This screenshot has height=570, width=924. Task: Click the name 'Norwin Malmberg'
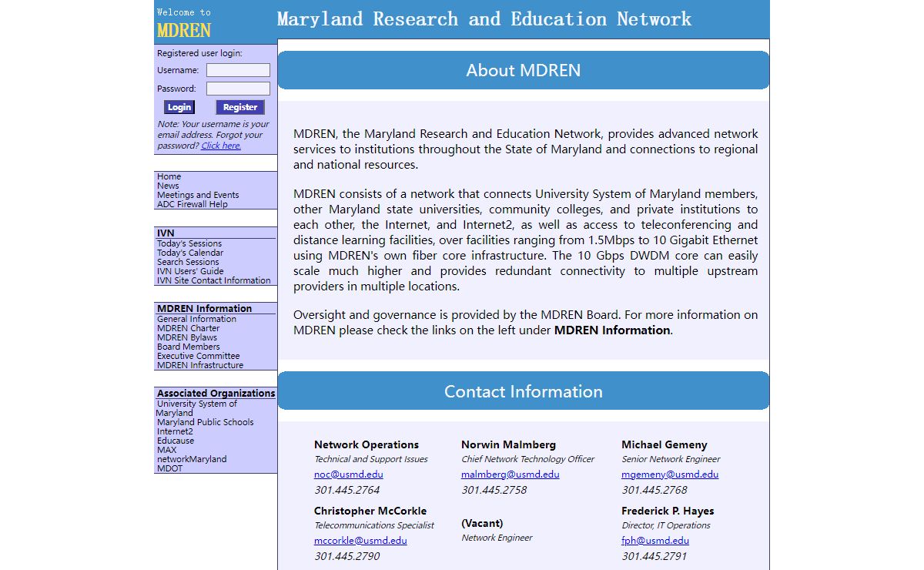(508, 444)
